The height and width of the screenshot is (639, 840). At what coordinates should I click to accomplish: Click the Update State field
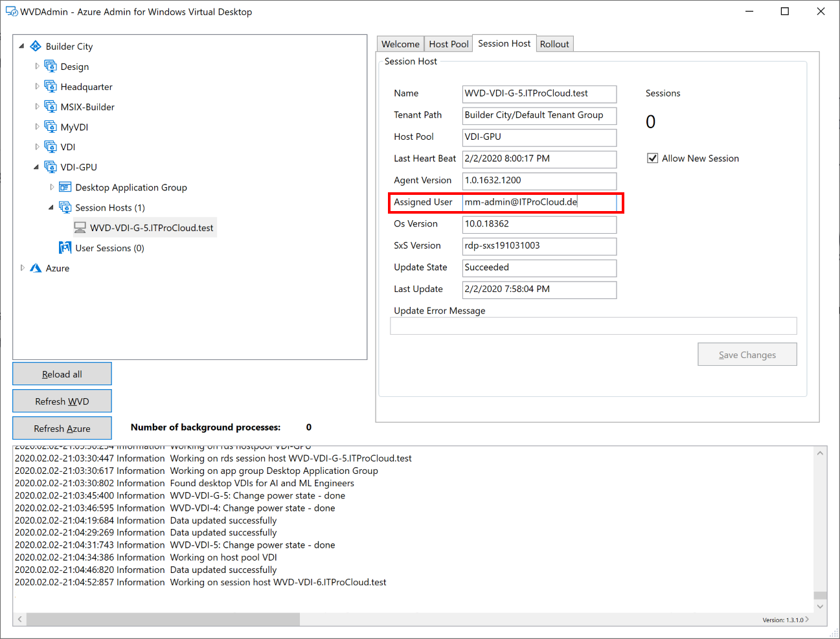539,268
